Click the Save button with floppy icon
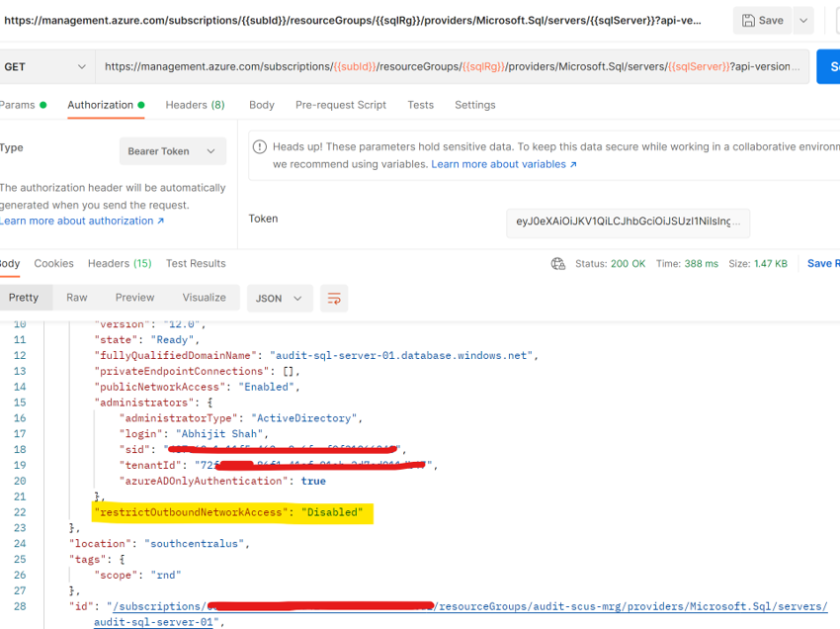Viewport: 840px width, 629px height. 762,21
